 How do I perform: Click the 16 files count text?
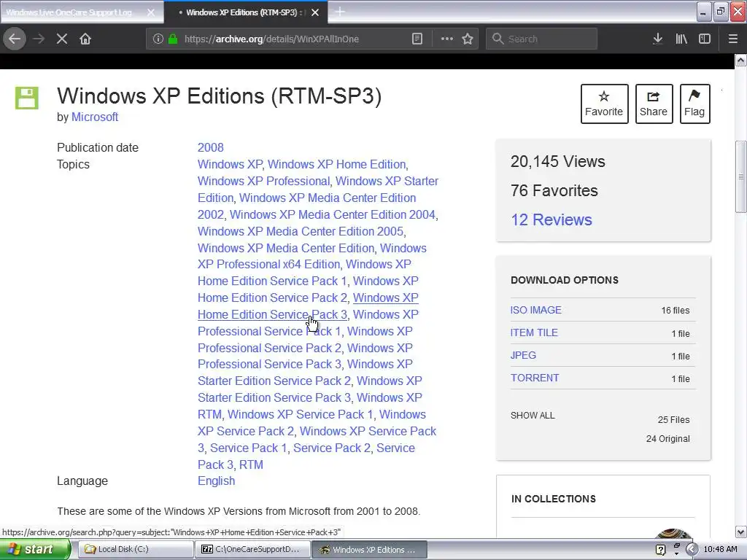[675, 311]
